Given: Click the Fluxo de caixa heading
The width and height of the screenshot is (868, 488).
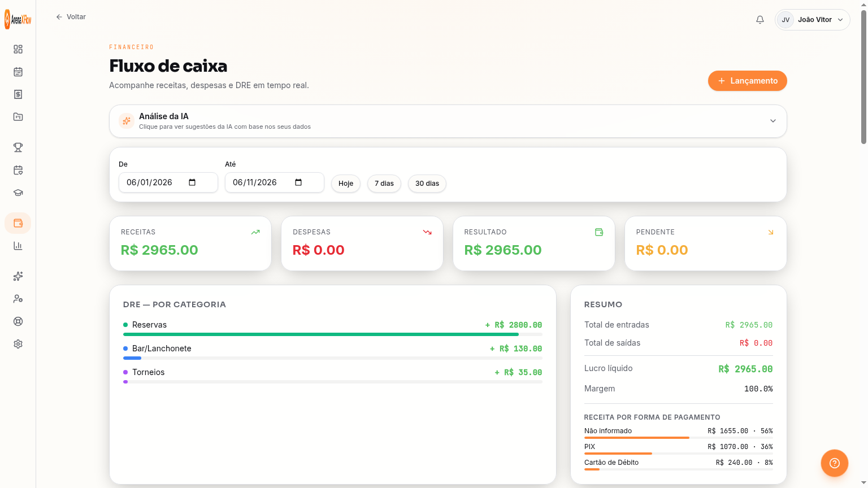Looking at the screenshot, I should (168, 66).
